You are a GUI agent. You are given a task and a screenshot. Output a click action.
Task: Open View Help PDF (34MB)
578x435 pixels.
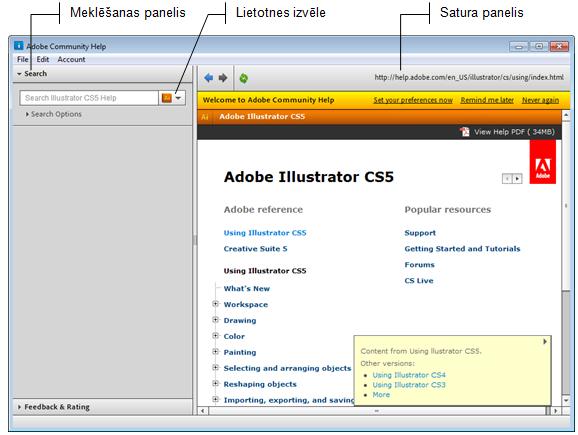(514, 132)
